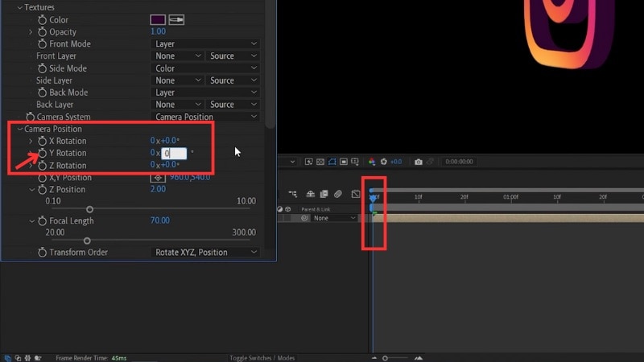
Task: Open the Side Layer Source dropdown
Action: (233, 80)
